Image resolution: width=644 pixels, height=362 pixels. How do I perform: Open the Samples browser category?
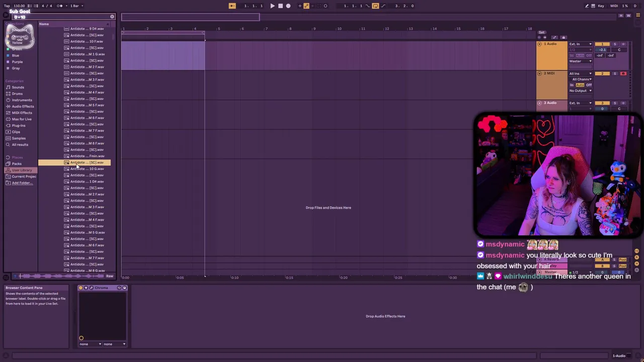[x=19, y=138]
